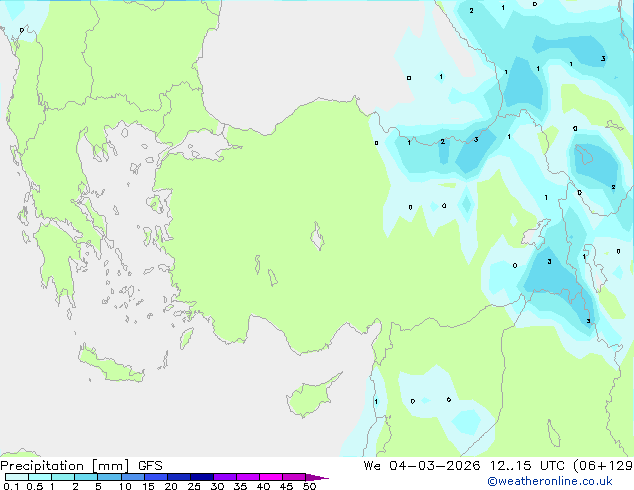Click the legend label '50'

click(309, 486)
